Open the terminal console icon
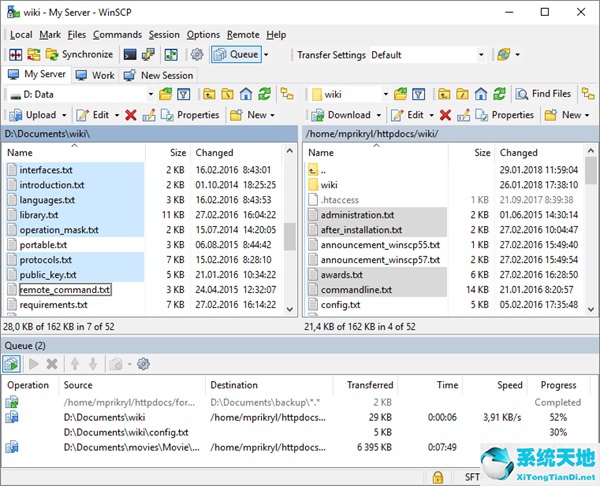 pyautogui.click(x=130, y=55)
